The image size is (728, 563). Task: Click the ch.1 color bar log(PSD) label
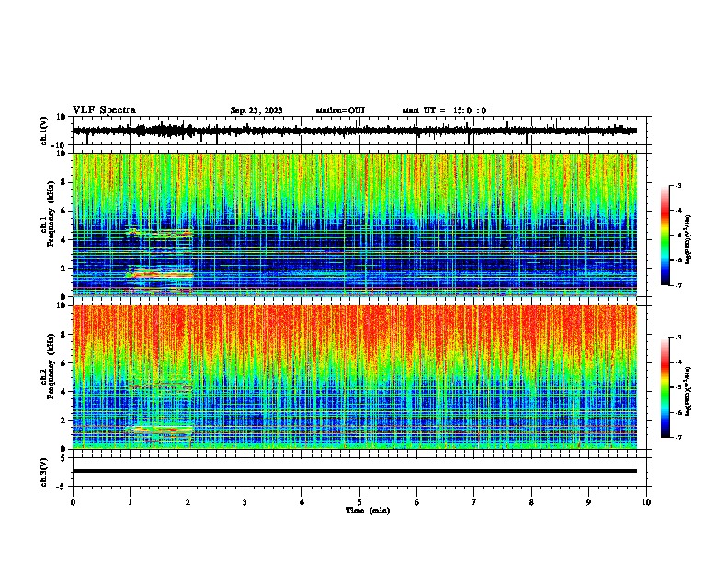tap(688, 239)
